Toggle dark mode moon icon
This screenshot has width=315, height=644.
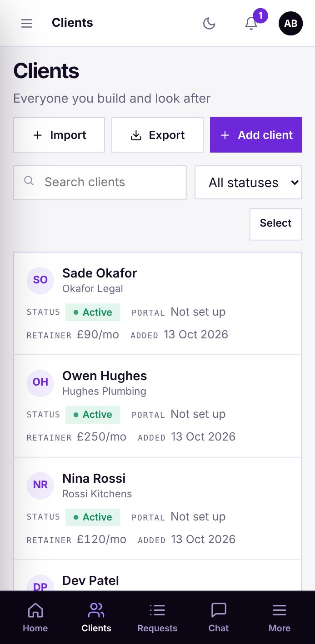click(x=209, y=23)
